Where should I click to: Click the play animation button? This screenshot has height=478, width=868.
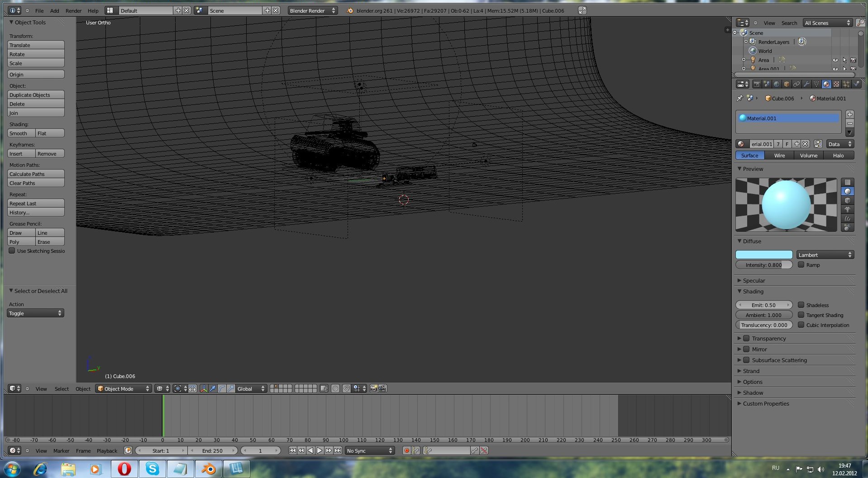[x=320, y=451]
